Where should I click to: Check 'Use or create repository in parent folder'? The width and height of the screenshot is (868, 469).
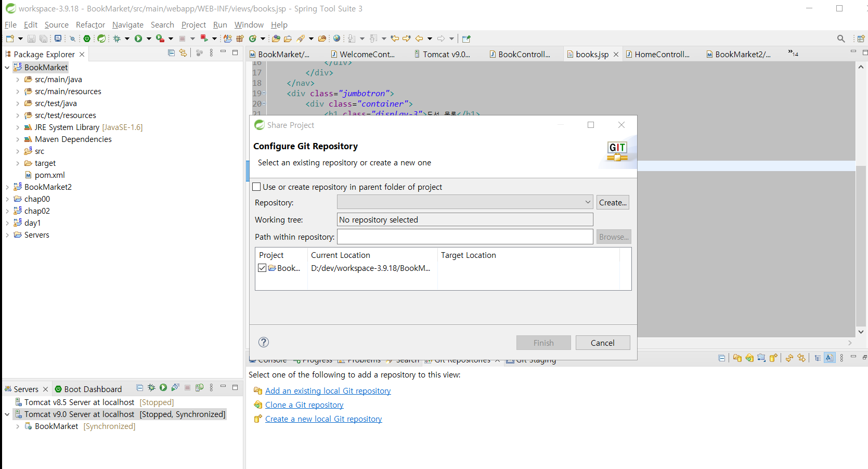coord(256,187)
